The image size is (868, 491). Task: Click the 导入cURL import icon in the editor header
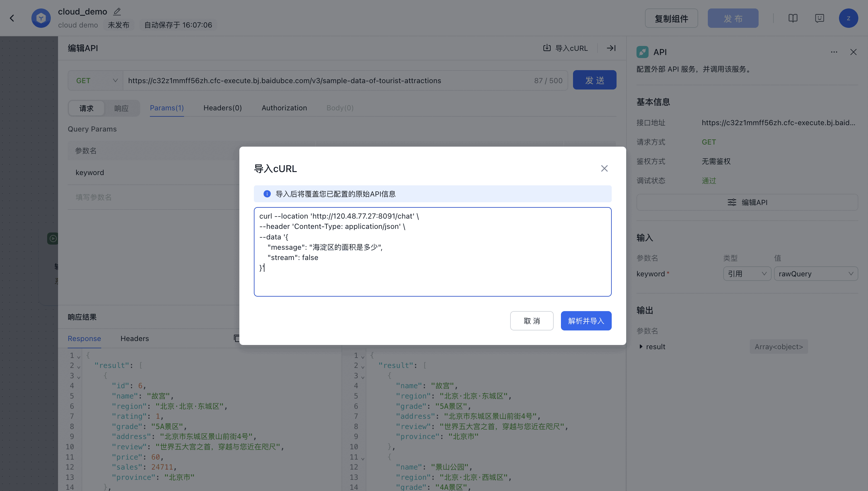coord(547,48)
